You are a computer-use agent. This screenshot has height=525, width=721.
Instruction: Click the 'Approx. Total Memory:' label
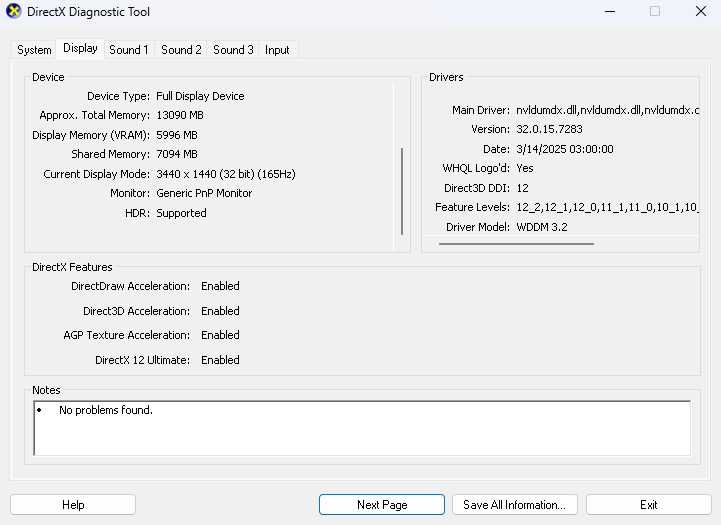[95, 115]
